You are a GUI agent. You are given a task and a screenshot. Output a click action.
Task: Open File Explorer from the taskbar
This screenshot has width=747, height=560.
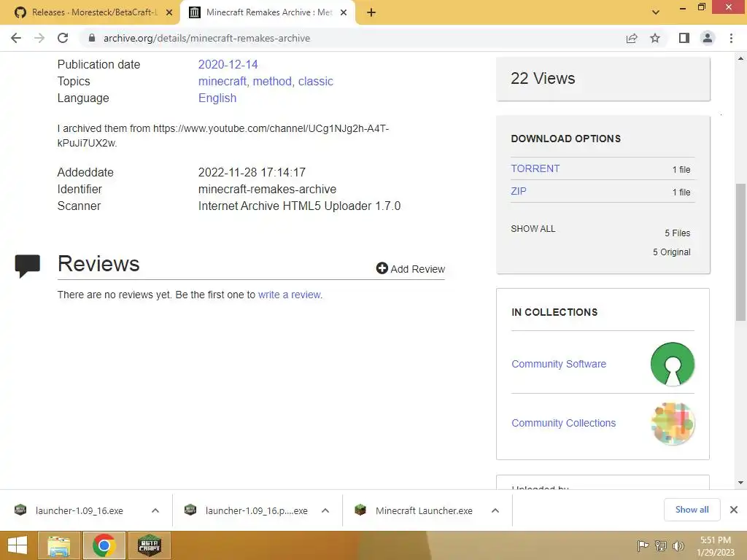(x=59, y=545)
